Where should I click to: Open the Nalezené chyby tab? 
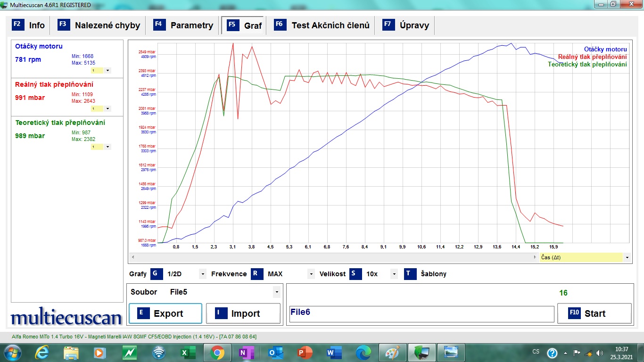100,25
